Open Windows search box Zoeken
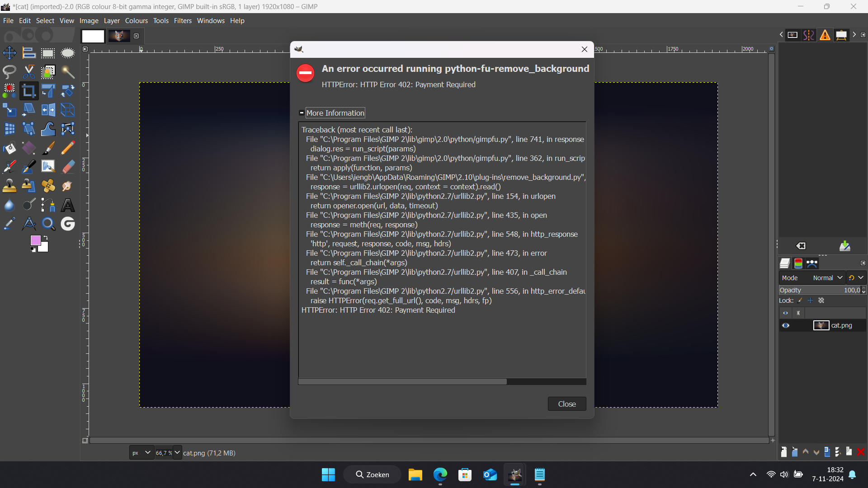 tap(372, 474)
